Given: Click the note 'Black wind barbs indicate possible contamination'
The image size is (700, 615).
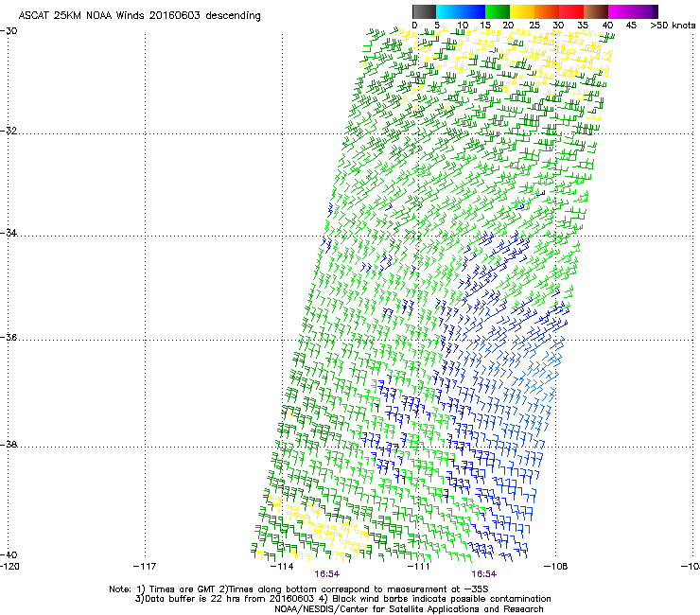Looking at the screenshot, I should coord(442,599).
